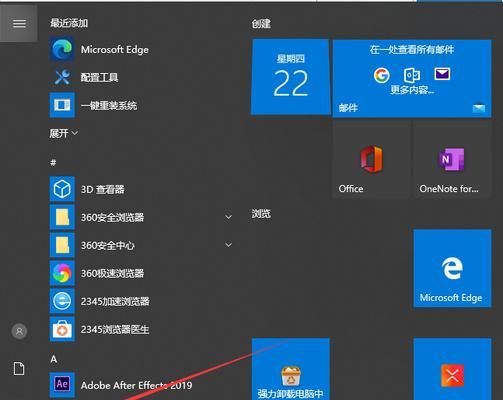Click the Outlook icon in mail tile
The image size is (503, 400).
(412, 75)
